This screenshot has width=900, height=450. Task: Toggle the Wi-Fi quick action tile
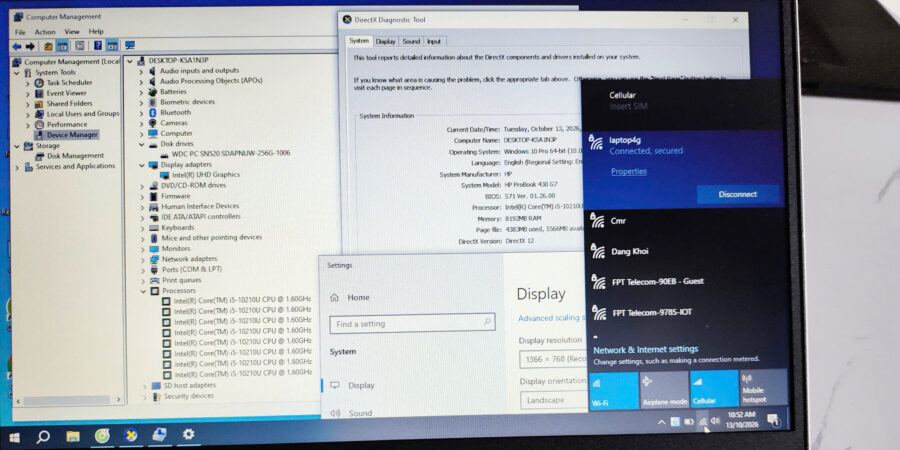614,390
